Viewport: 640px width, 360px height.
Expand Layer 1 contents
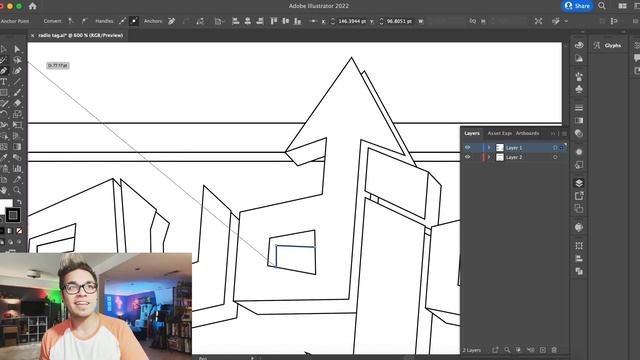coord(489,147)
